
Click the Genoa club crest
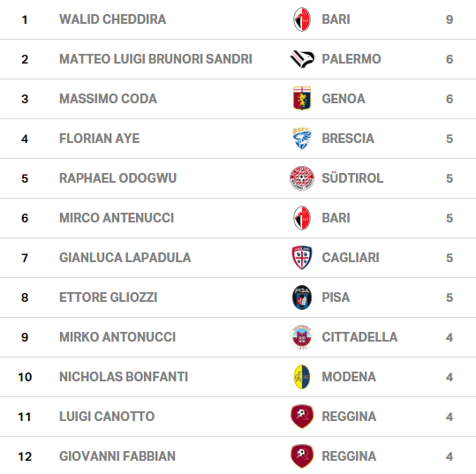[x=302, y=99]
